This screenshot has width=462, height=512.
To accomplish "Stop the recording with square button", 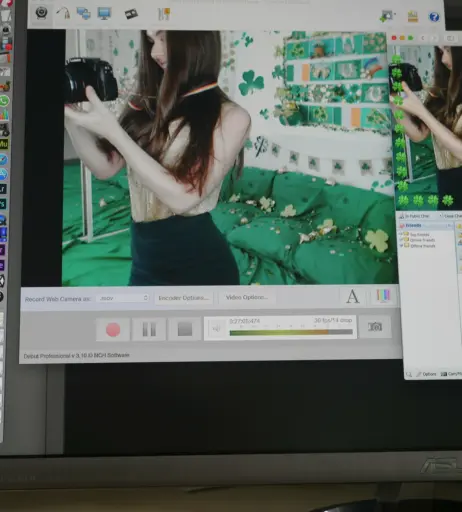I will [185, 329].
